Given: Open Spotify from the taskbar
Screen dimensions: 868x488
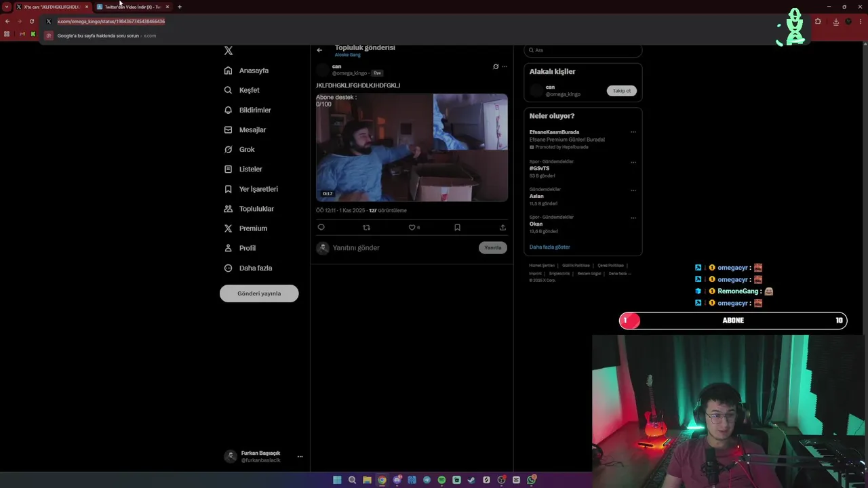Looking at the screenshot, I should (441, 480).
